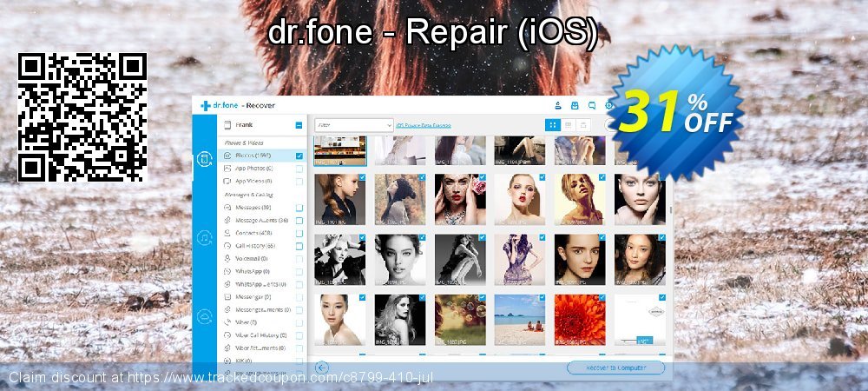
Task: Open the Filter dropdown
Action: tap(354, 125)
